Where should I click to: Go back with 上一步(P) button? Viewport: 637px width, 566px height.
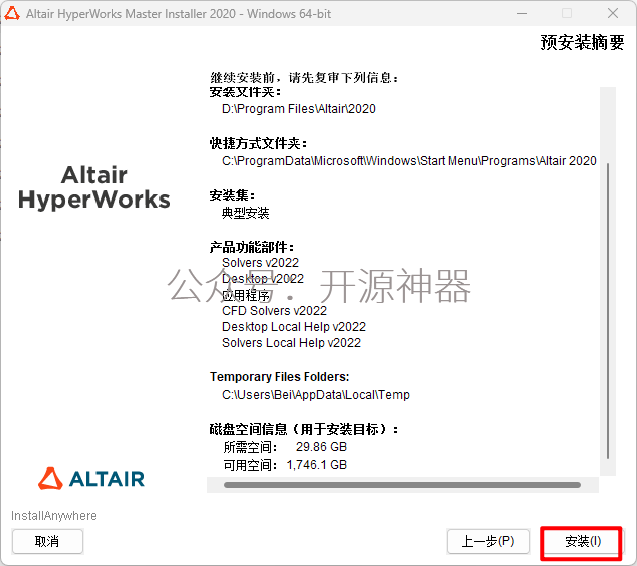(x=488, y=542)
